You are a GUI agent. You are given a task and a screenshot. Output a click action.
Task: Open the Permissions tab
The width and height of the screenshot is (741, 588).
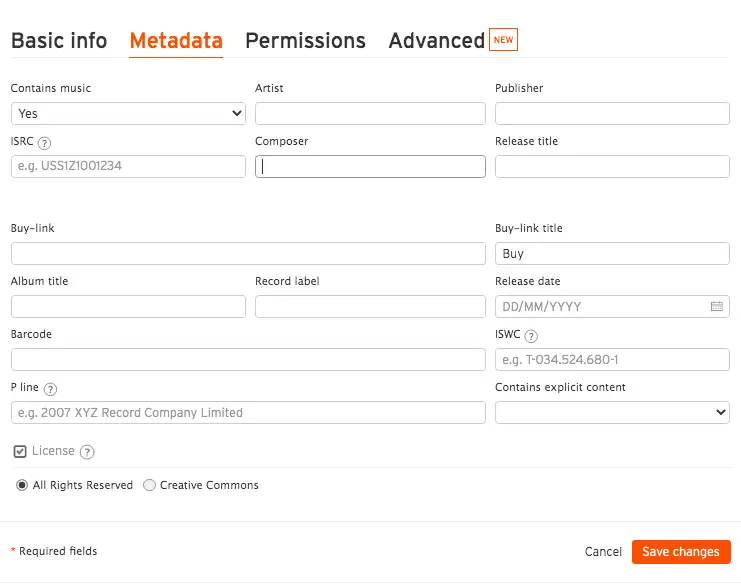pos(305,41)
